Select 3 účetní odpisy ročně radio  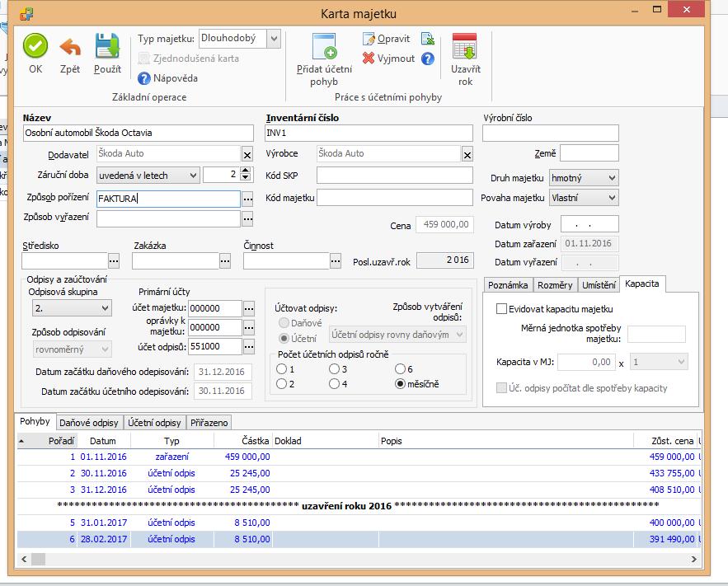tap(334, 369)
